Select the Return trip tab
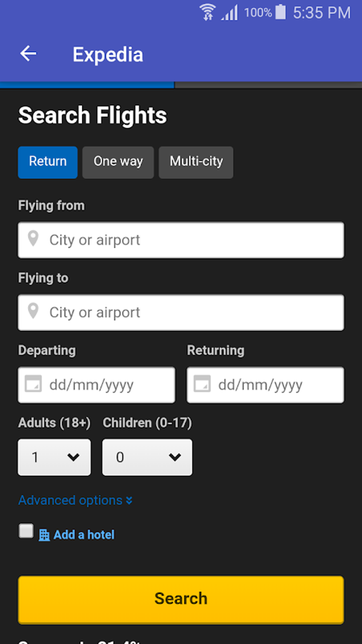The width and height of the screenshot is (362, 644). pos(48,162)
